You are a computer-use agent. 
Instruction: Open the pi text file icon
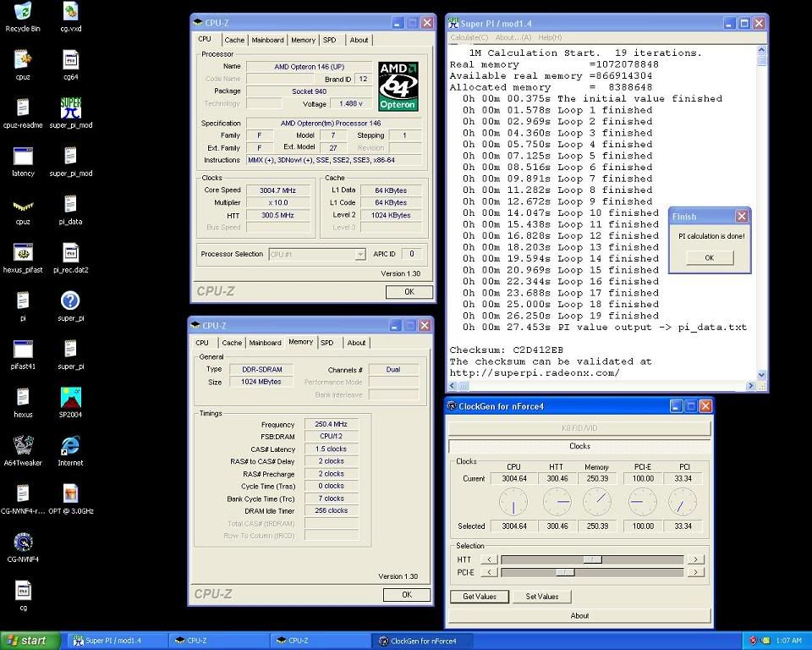(x=23, y=300)
